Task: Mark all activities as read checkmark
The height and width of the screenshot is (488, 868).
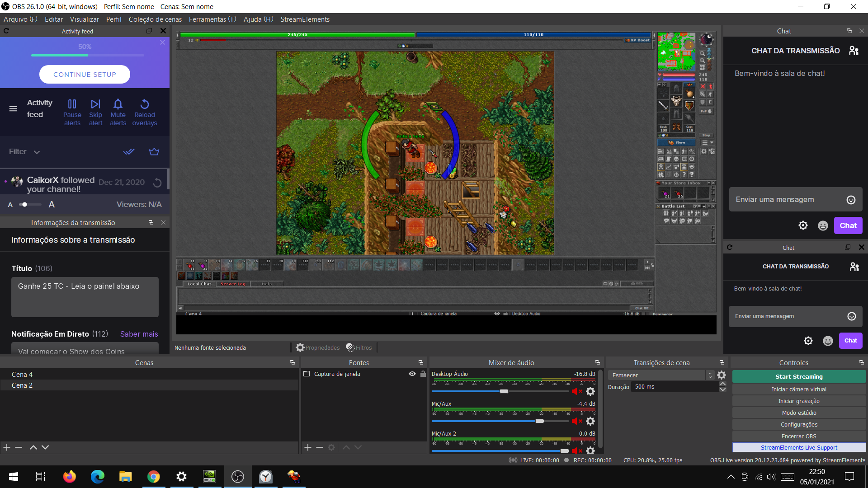Action: click(129, 151)
